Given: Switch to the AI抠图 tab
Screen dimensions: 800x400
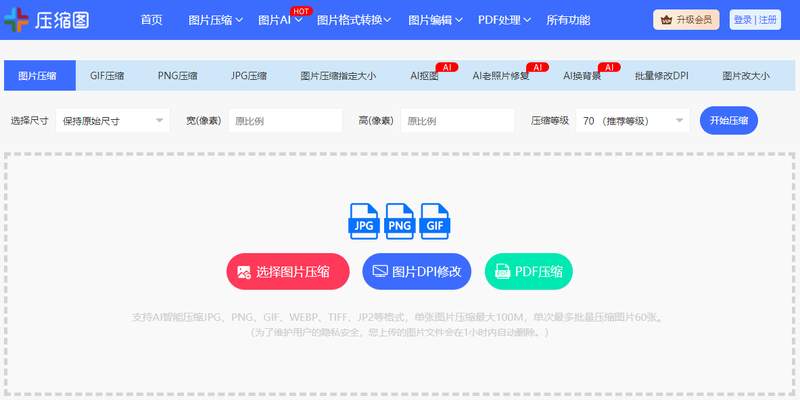Looking at the screenshot, I should [424, 75].
